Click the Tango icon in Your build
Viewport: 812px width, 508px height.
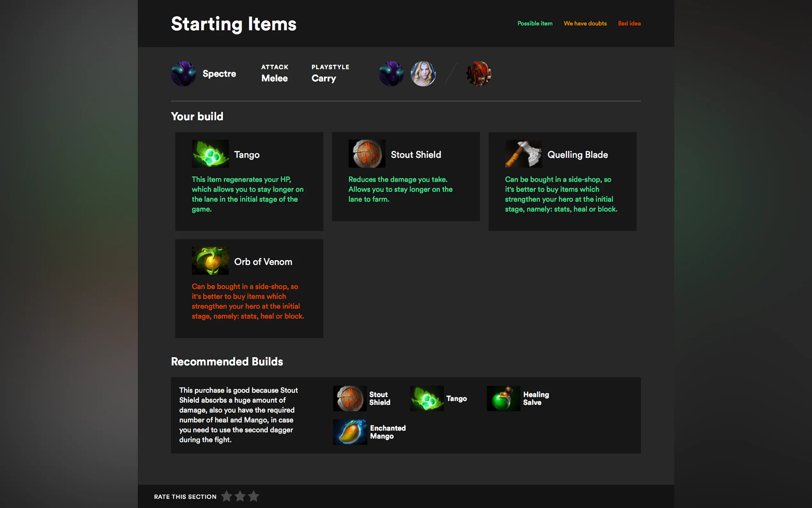[x=210, y=154]
